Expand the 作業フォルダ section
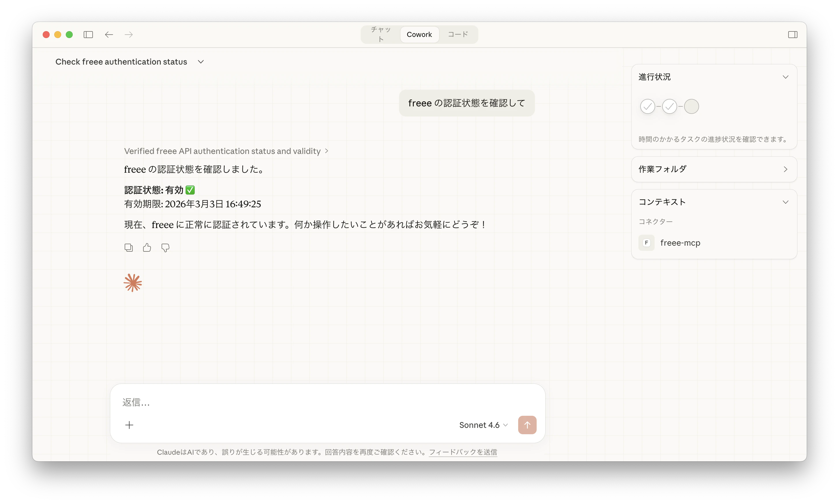 785,169
